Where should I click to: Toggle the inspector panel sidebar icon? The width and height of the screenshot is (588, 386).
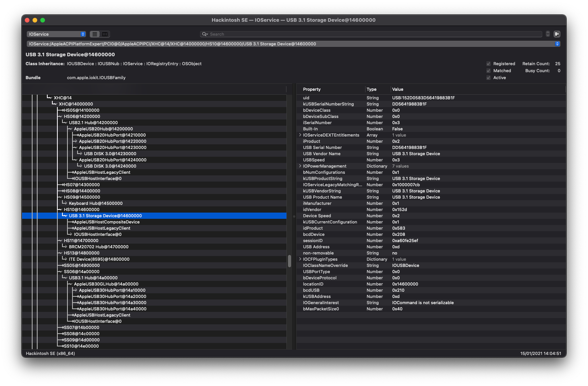pyautogui.click(x=557, y=34)
